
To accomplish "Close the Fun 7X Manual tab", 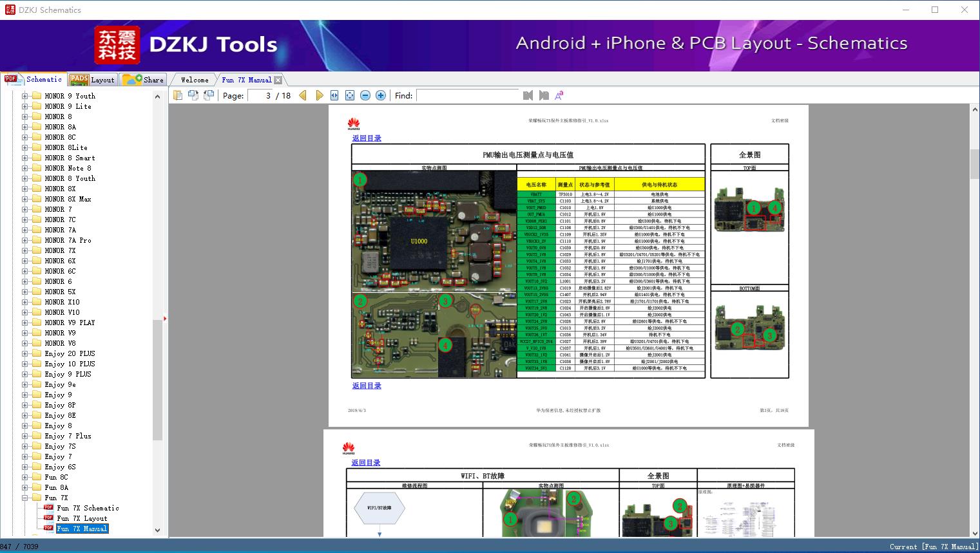I will coord(278,80).
